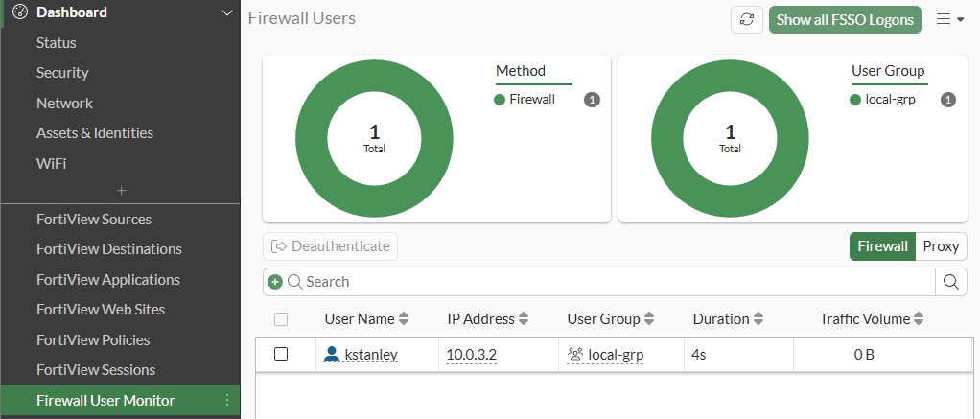Open Assets & Identities dashboard
Viewport: 980px width, 419px height.
point(95,132)
